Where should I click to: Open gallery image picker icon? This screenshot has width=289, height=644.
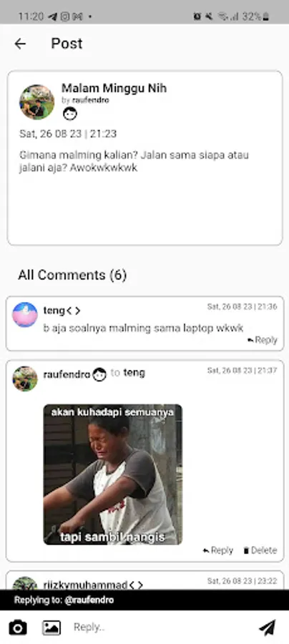[52, 627]
